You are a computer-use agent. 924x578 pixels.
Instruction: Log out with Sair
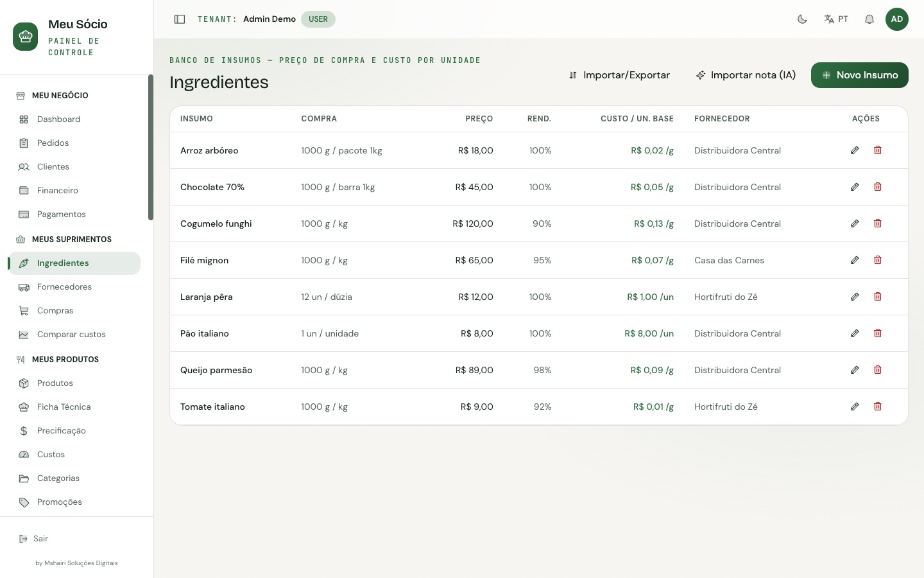[x=33, y=539]
